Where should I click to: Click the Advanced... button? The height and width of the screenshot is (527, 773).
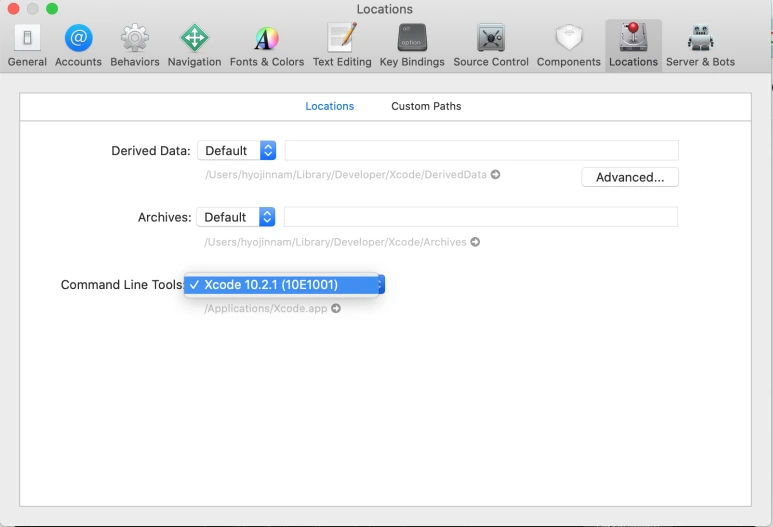[630, 177]
